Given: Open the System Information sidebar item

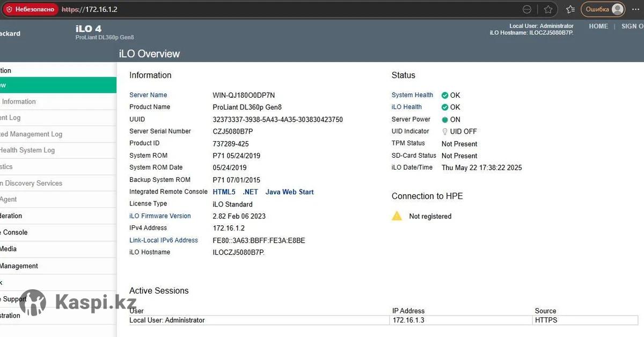Looking at the screenshot, I should [58, 101].
